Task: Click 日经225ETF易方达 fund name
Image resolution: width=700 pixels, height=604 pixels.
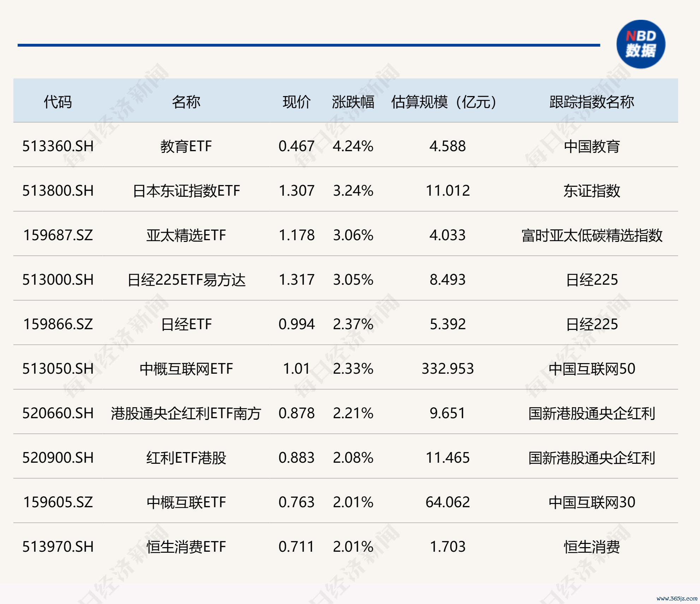Action: click(186, 280)
